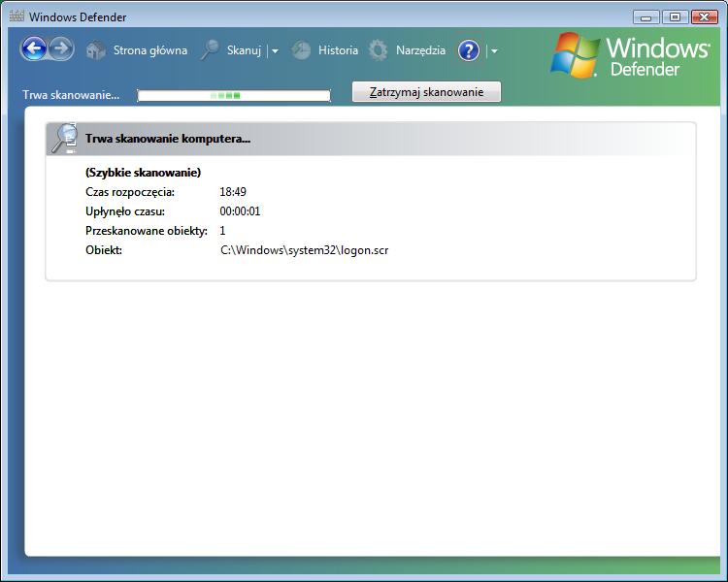The width and height of the screenshot is (728, 582).
Task: Click the Czas rozpoczęcia label
Action: click(x=130, y=192)
